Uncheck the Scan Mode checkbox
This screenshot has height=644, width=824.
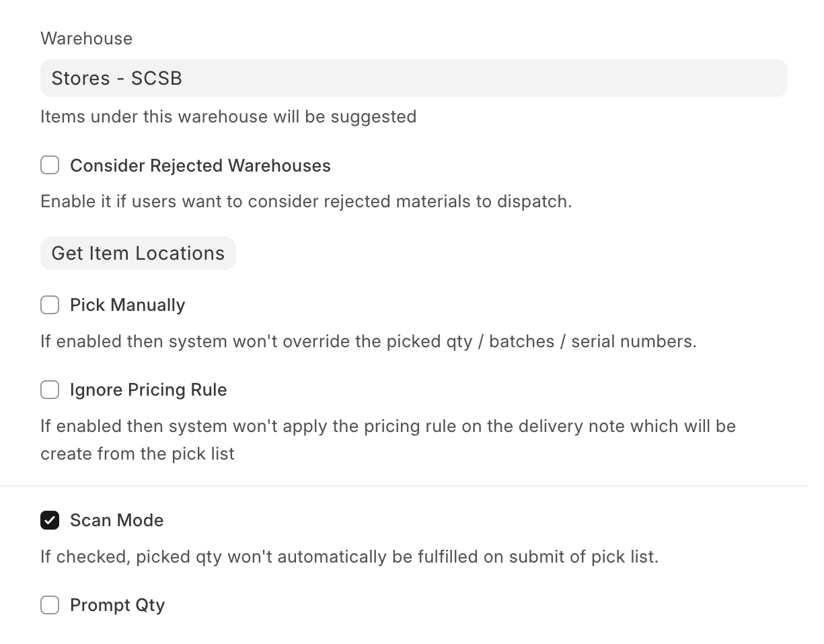(50, 520)
